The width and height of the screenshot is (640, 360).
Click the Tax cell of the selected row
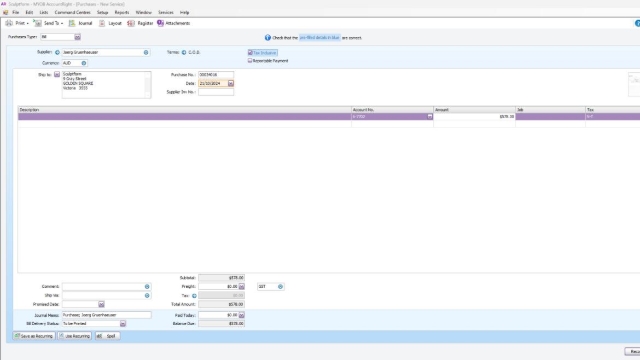click(x=613, y=117)
